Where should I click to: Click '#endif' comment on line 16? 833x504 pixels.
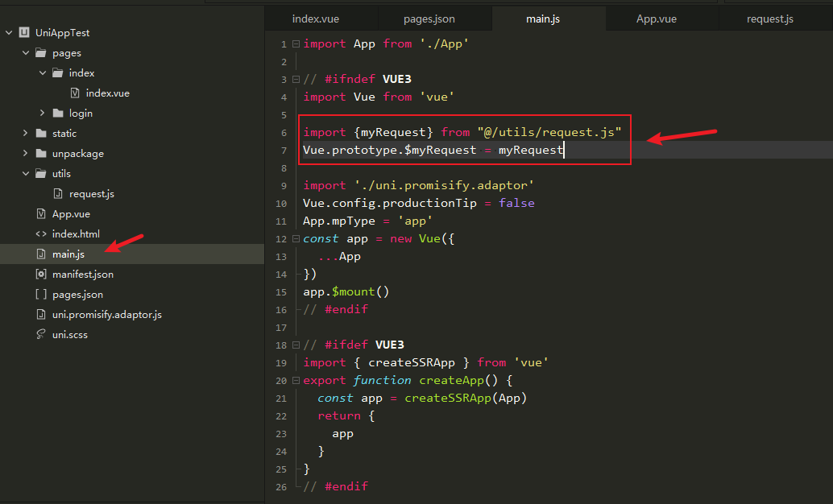(346, 310)
